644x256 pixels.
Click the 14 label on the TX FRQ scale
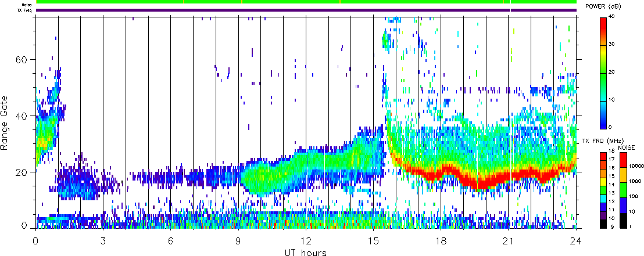(611, 185)
